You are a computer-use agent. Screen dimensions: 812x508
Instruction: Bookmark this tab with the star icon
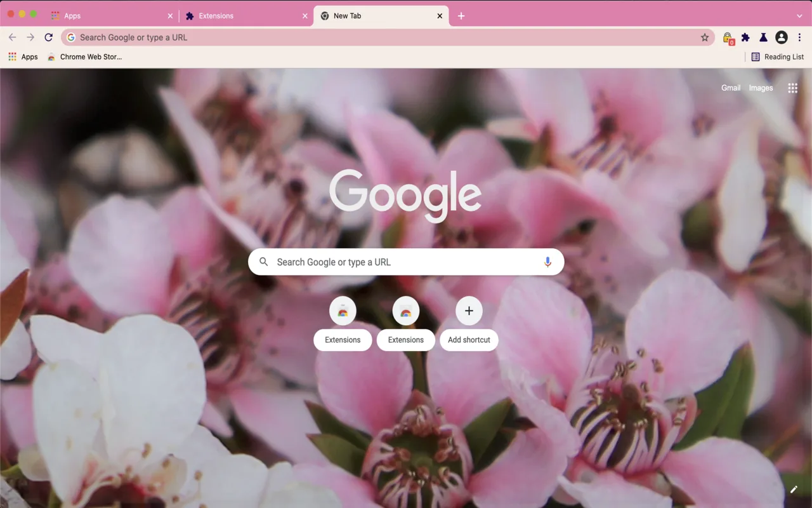(x=705, y=37)
